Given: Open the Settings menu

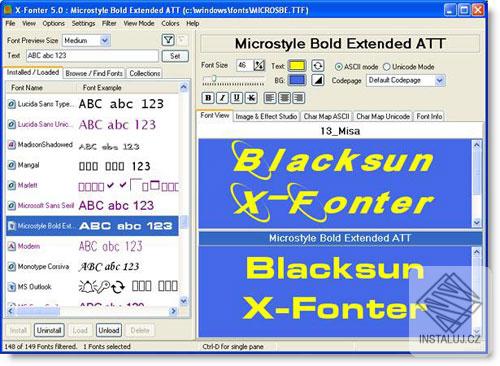Looking at the screenshot, I should tap(83, 23).
